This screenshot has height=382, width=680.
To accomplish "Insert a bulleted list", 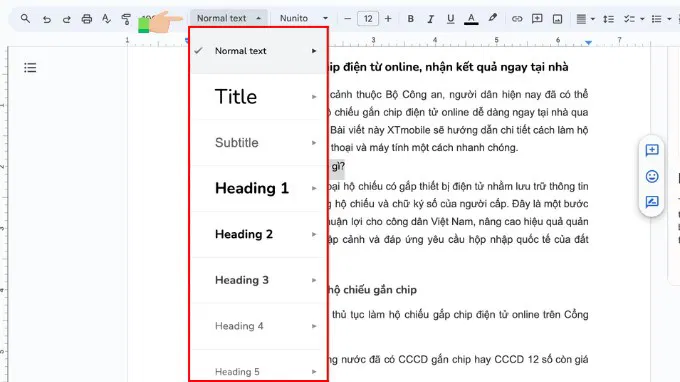I will pyautogui.click(x=657, y=19).
